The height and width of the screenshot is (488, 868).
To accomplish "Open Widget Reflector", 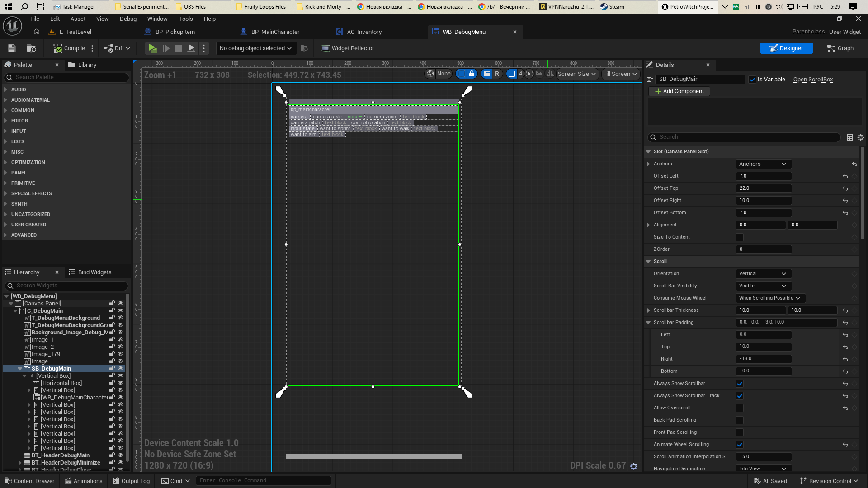I will pos(347,48).
